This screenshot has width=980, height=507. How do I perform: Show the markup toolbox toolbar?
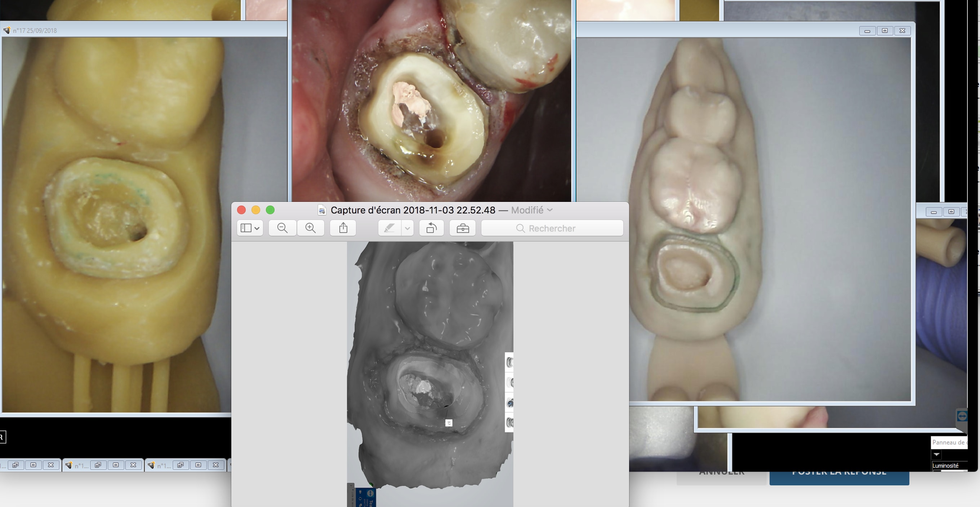pos(463,228)
